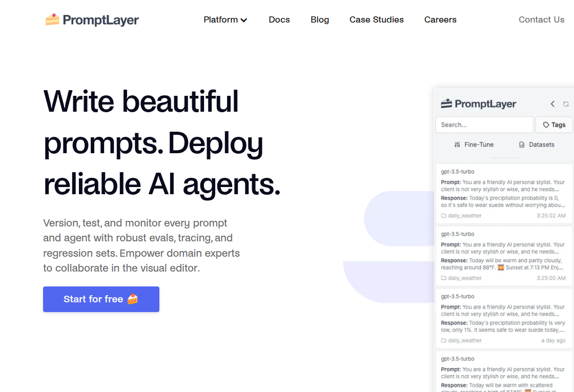574x392 pixels.
Task: Click the Start for free button
Action: [101, 299]
